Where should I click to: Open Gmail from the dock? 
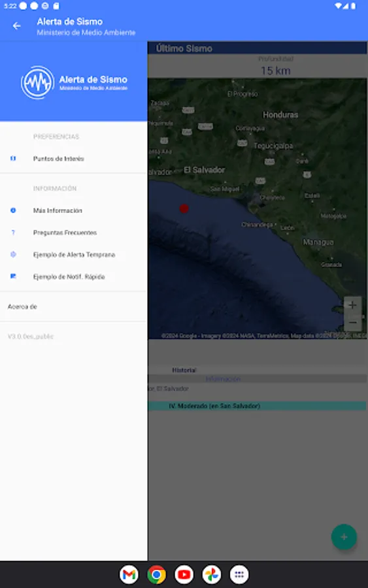(129, 574)
